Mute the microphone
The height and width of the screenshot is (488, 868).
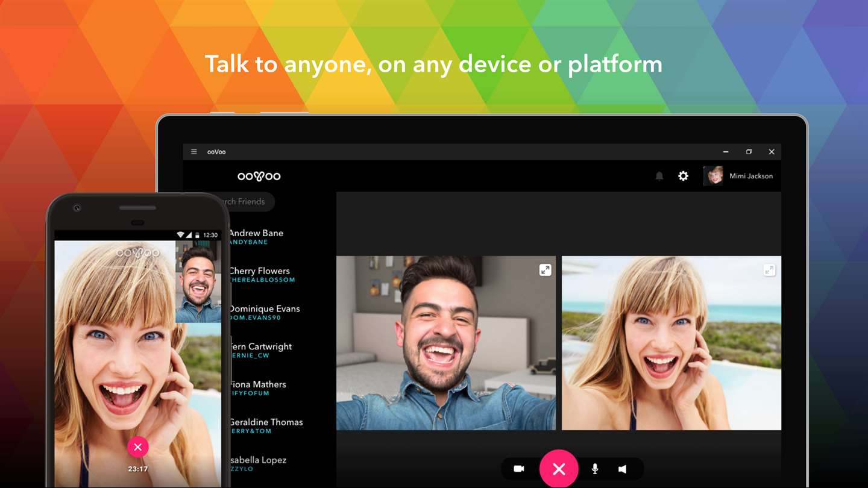[595, 469]
